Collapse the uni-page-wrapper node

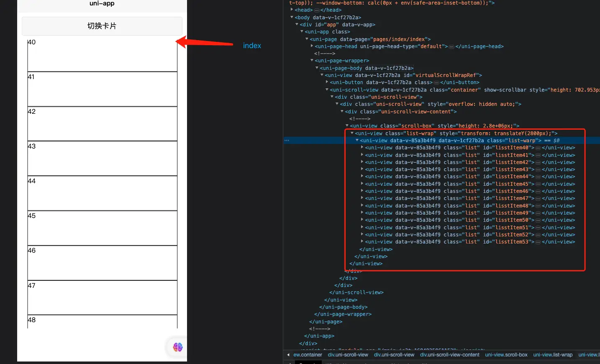[312, 60]
